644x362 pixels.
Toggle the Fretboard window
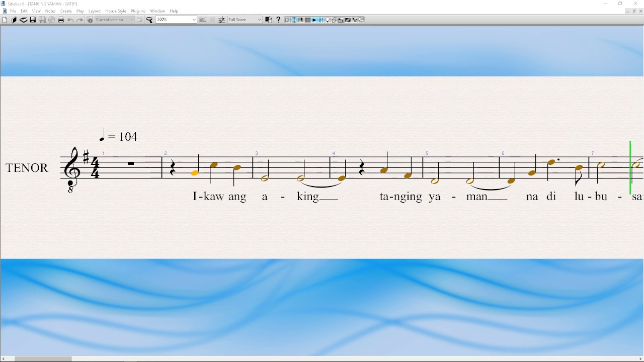[x=307, y=20]
